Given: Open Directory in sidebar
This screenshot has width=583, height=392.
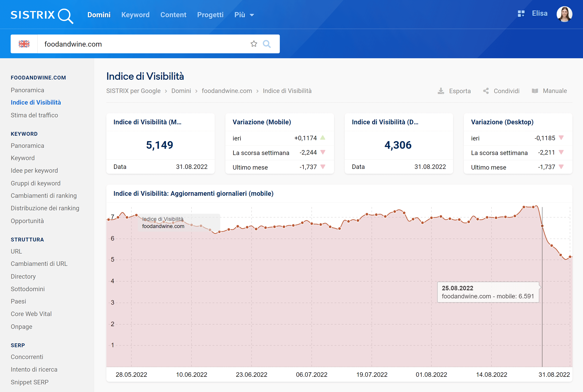Looking at the screenshot, I should coord(23,276).
